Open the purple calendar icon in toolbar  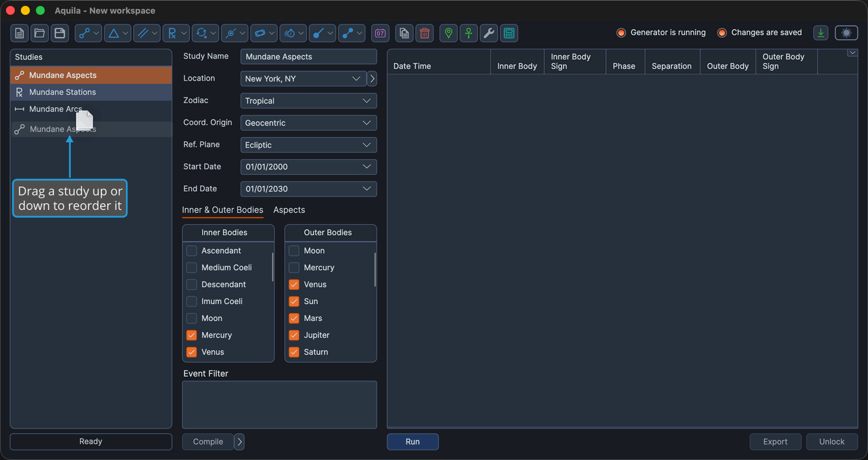pyautogui.click(x=380, y=33)
